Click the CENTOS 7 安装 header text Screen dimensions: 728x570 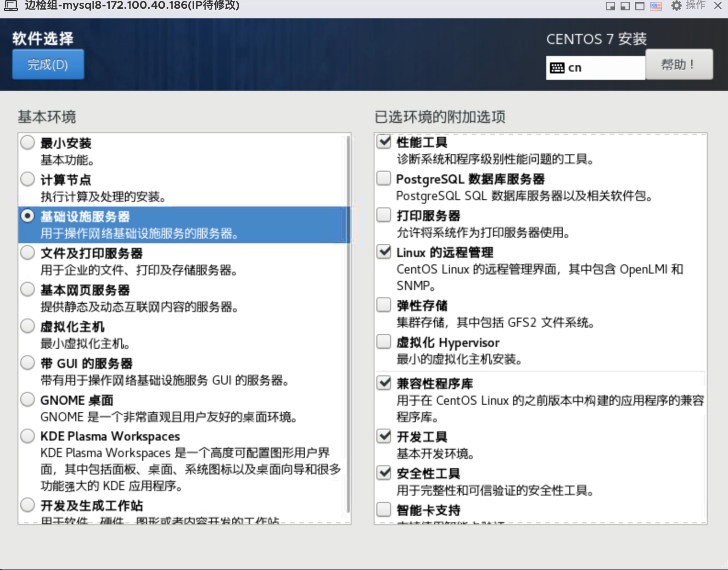pyautogui.click(x=596, y=39)
